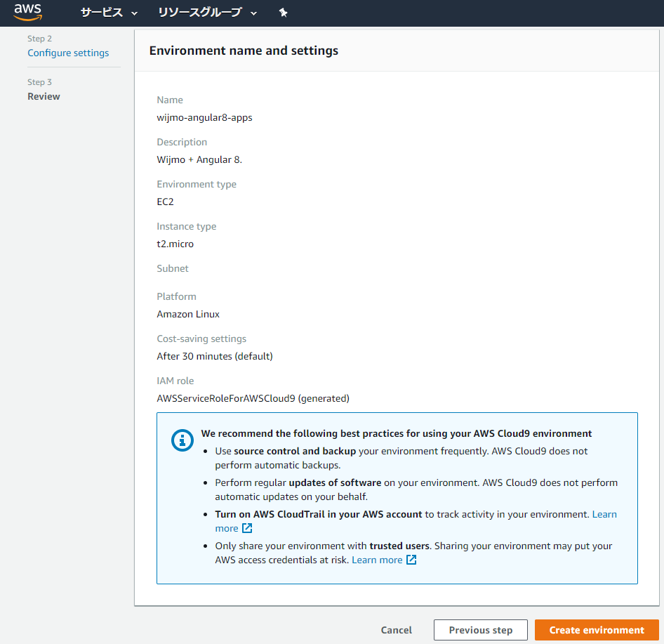Viewport: 664px width, 644px height.
Task: Go to Configure settings step link
Action: point(68,53)
